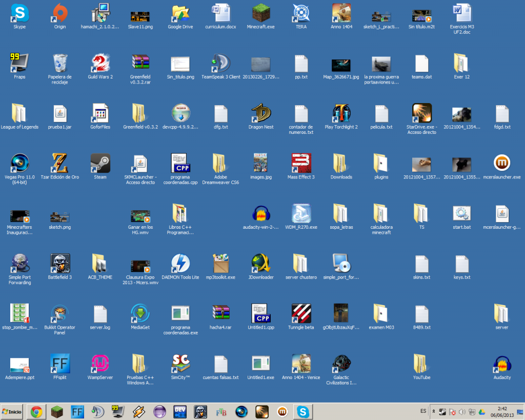The height and width of the screenshot is (420, 525).
Task: Show hidden system tray icons
Action: [x=434, y=412]
